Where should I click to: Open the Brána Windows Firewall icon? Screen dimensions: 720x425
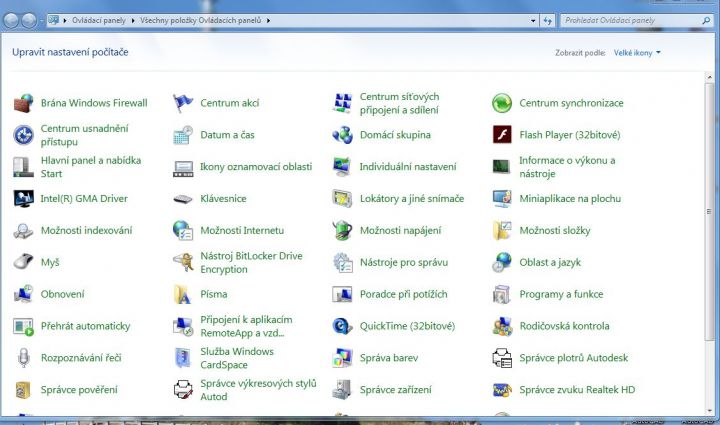(23, 103)
